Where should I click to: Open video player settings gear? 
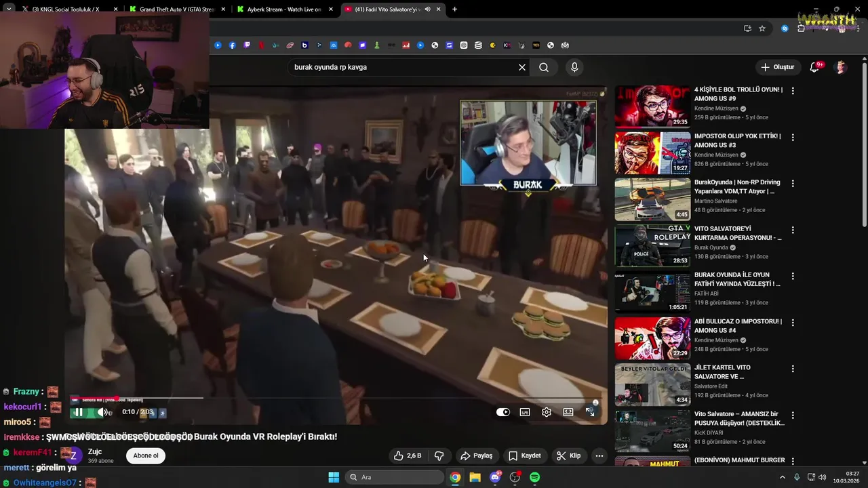547,412
